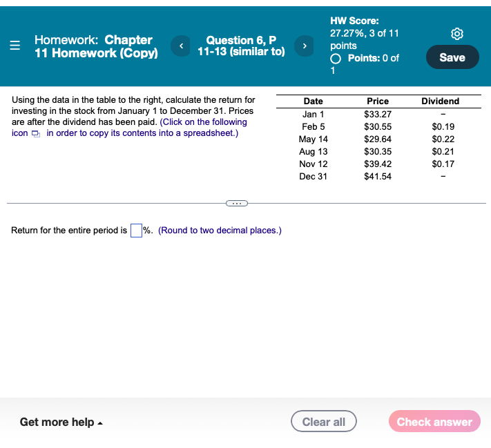The width and height of the screenshot is (491, 448).
Task: Go to the next question arrow
Action: coord(304,46)
